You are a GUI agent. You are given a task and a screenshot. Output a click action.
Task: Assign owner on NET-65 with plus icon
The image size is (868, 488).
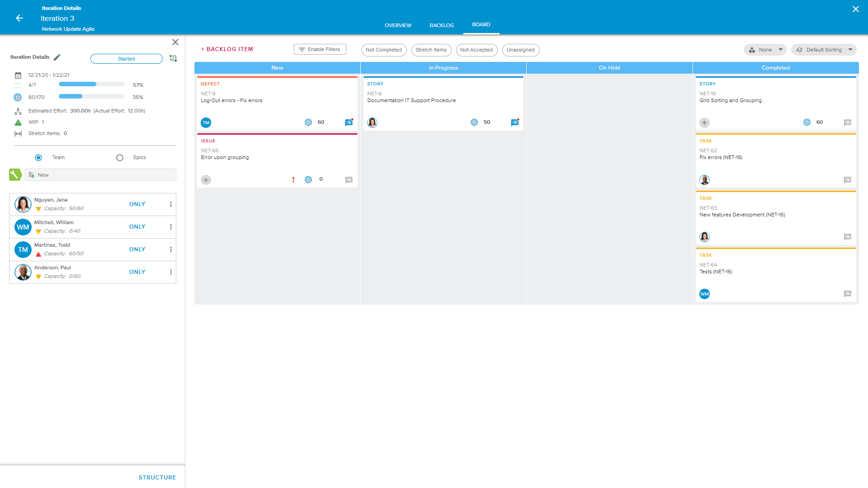[x=206, y=180]
